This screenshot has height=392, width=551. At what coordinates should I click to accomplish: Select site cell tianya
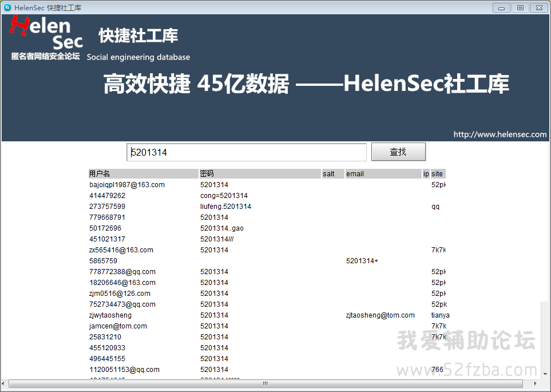pos(441,315)
